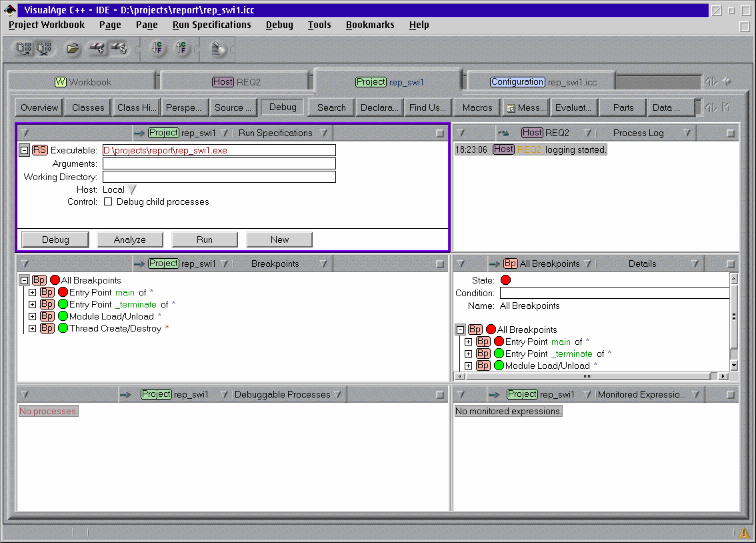Image resolution: width=756 pixels, height=543 pixels.
Task: Click the CF down-arrow toolbar icon
Action: (157, 47)
